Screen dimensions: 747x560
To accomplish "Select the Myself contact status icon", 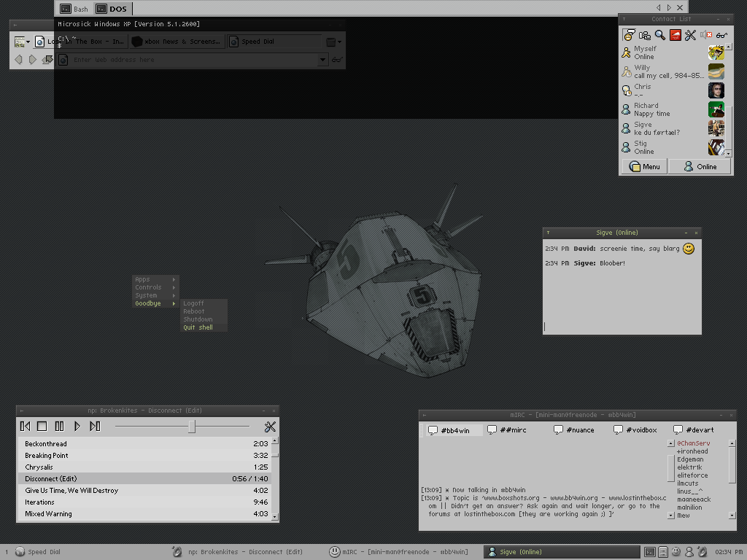I will coord(627,52).
